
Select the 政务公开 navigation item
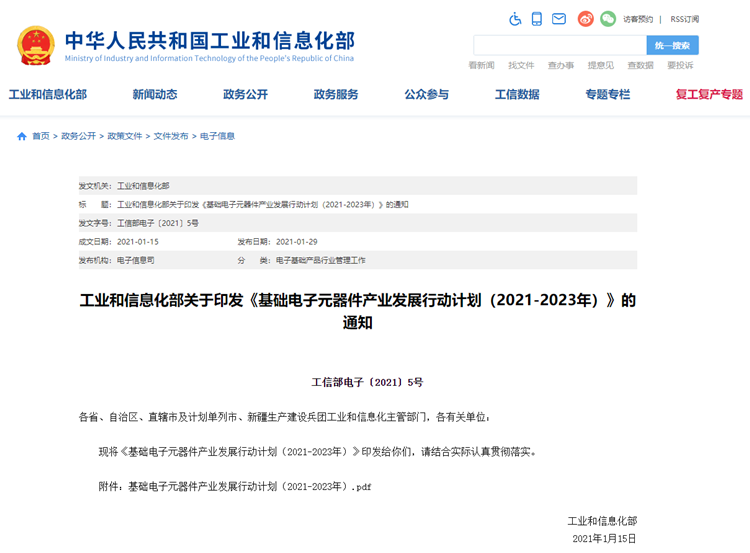245,95
